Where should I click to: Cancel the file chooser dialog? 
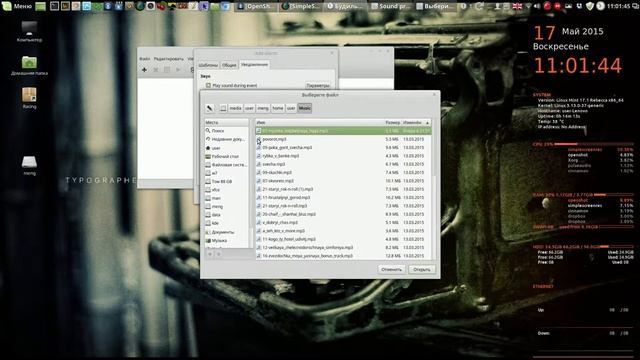[x=391, y=269]
